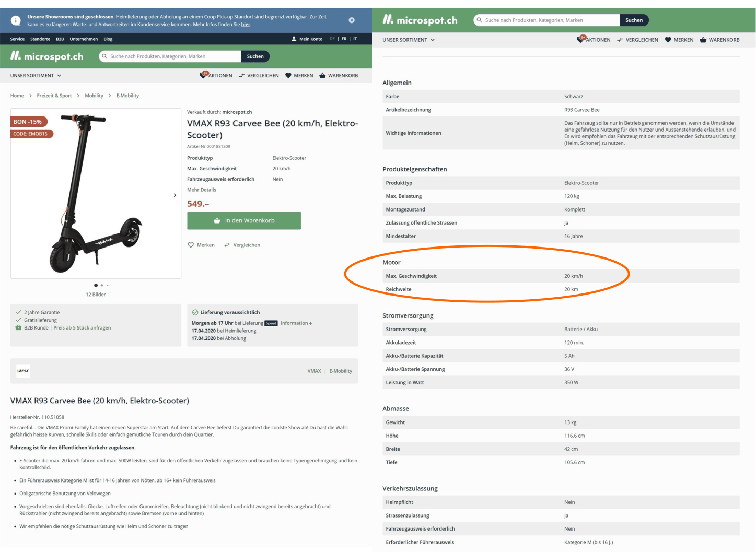756x552 pixels.
Task: Click the Suchen button in the right page
Action: pos(634,20)
